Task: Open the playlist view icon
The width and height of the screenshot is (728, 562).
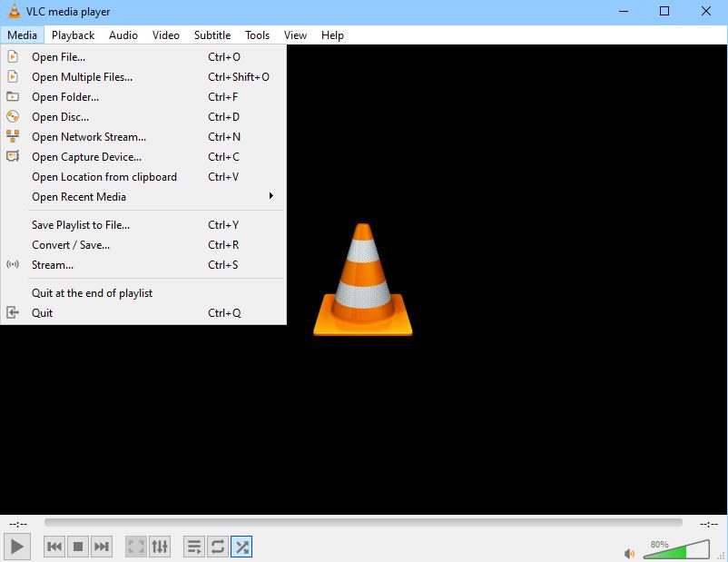Action: pyautogui.click(x=194, y=547)
